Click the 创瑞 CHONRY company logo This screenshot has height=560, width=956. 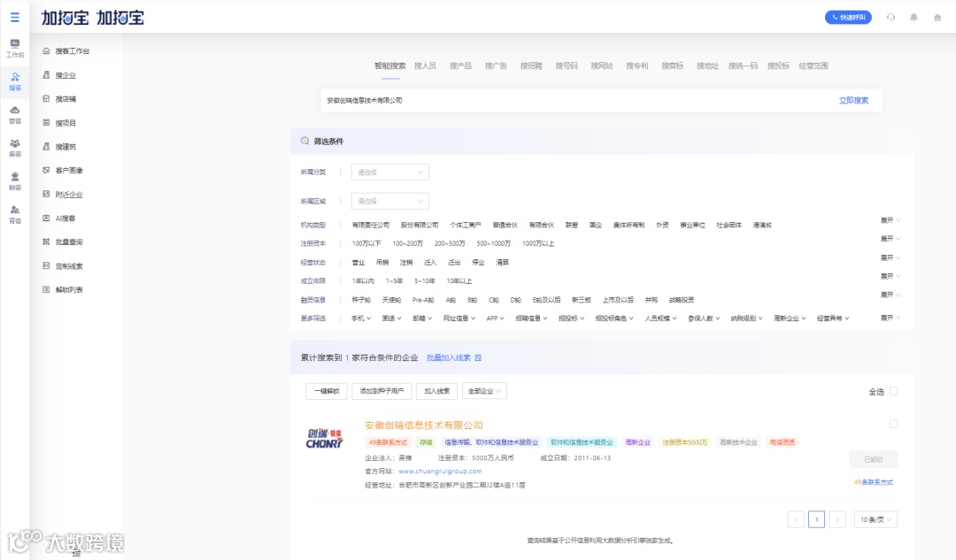324,438
